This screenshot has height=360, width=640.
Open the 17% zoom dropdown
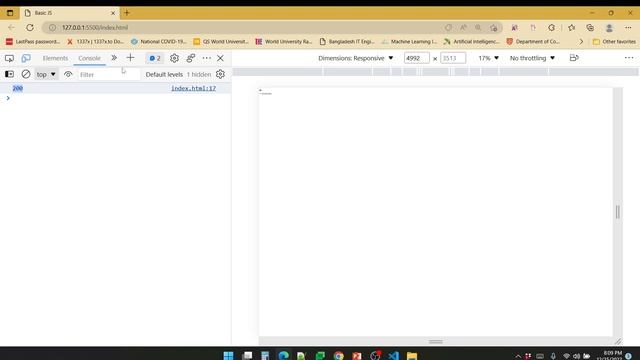pyautogui.click(x=489, y=58)
